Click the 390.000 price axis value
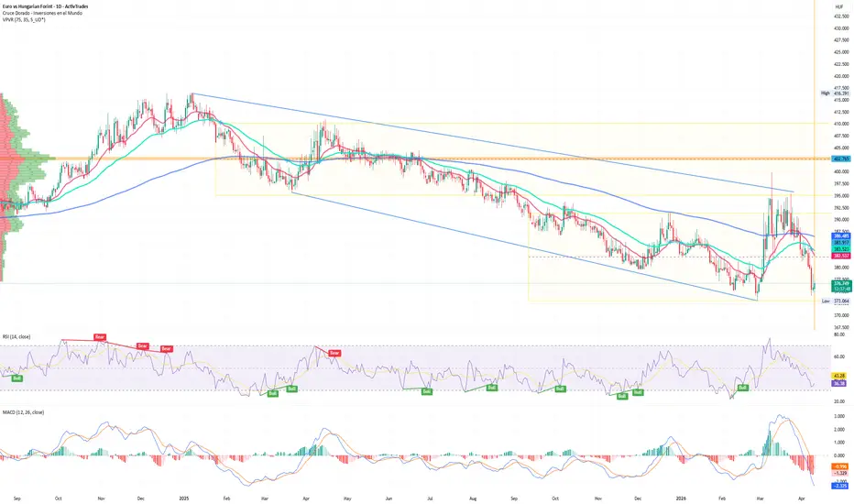This screenshot has width=854, height=504. 841,220
